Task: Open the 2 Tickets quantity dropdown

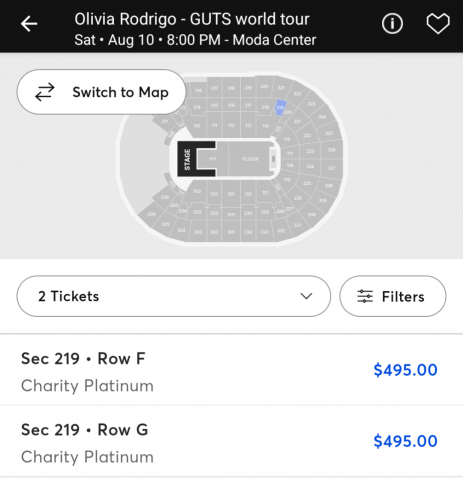Action: tap(174, 296)
